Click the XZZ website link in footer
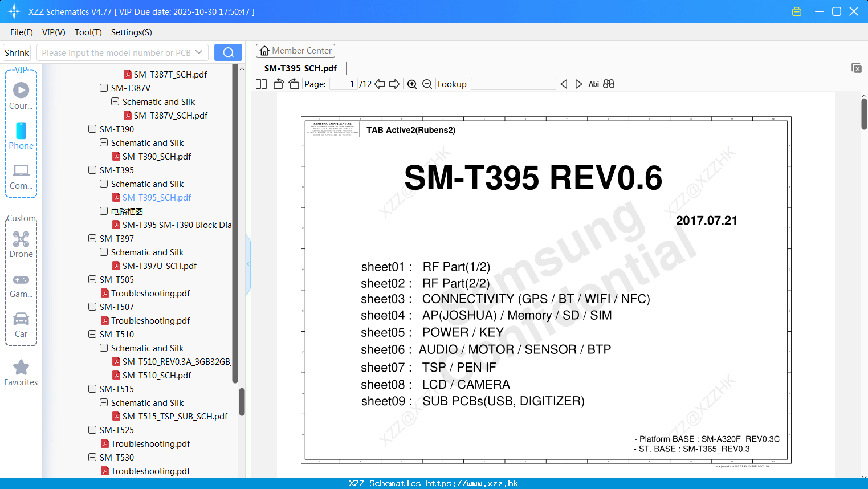 coord(472,483)
